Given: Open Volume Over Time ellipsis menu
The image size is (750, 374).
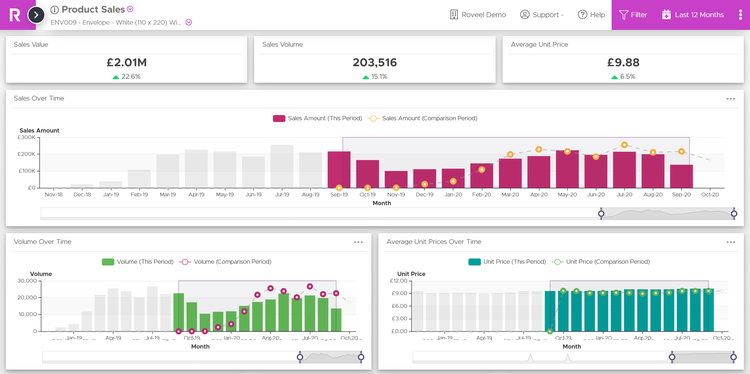Looking at the screenshot, I should coord(358,242).
